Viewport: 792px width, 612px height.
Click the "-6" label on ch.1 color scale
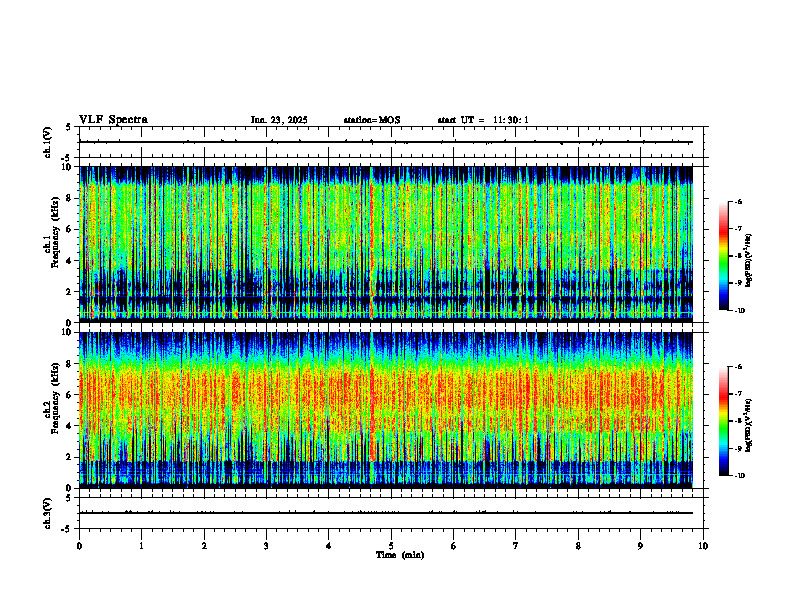[x=739, y=202]
